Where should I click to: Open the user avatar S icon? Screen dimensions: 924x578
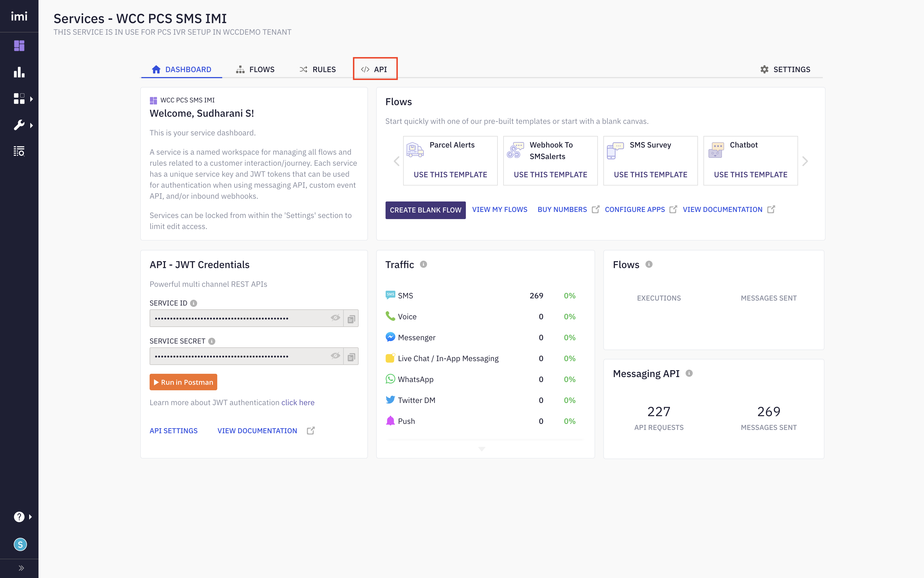point(20,544)
